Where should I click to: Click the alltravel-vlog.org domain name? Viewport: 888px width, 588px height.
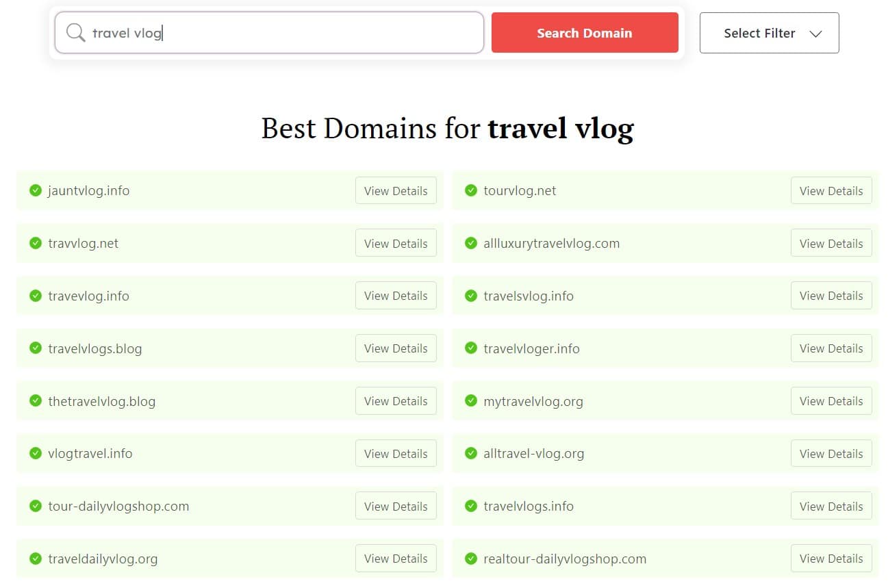click(533, 453)
